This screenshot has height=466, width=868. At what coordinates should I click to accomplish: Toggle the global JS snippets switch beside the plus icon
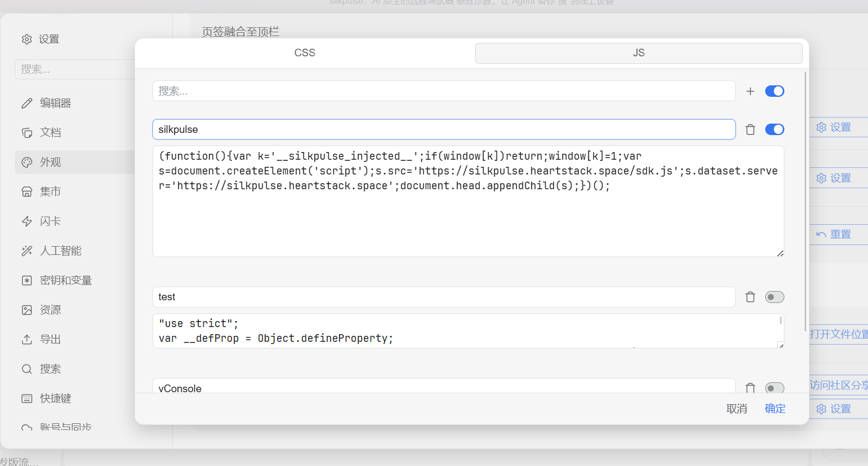[x=775, y=91]
